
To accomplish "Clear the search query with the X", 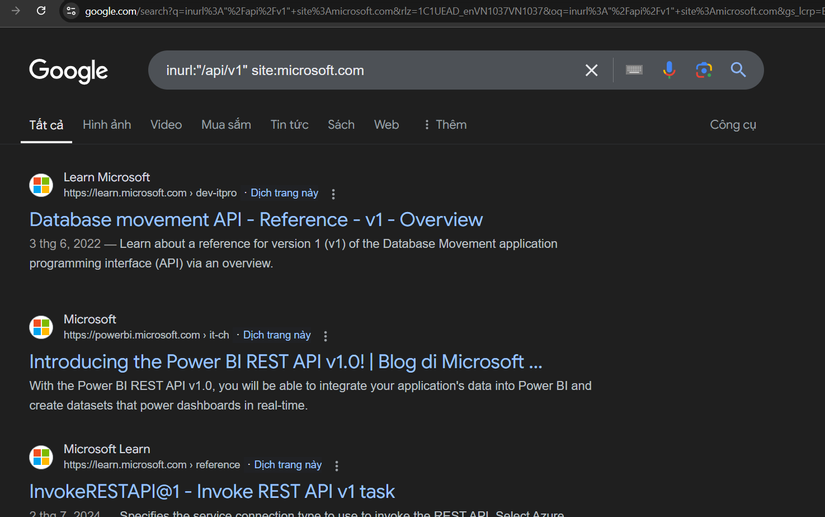I will pos(591,70).
